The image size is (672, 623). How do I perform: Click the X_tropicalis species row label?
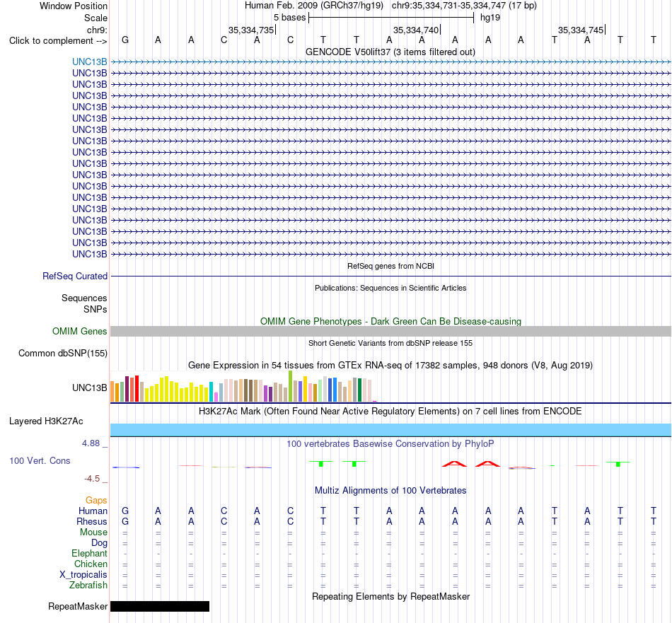(83, 575)
